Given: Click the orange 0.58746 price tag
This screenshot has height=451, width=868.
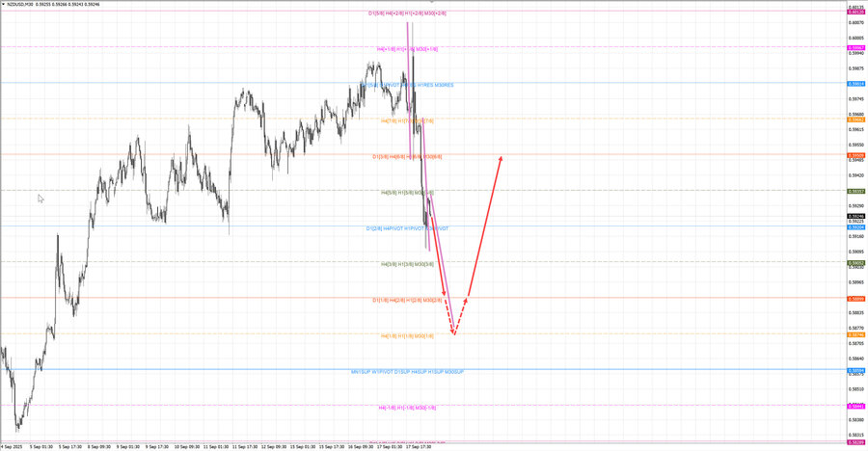Looking at the screenshot, I should [855, 334].
